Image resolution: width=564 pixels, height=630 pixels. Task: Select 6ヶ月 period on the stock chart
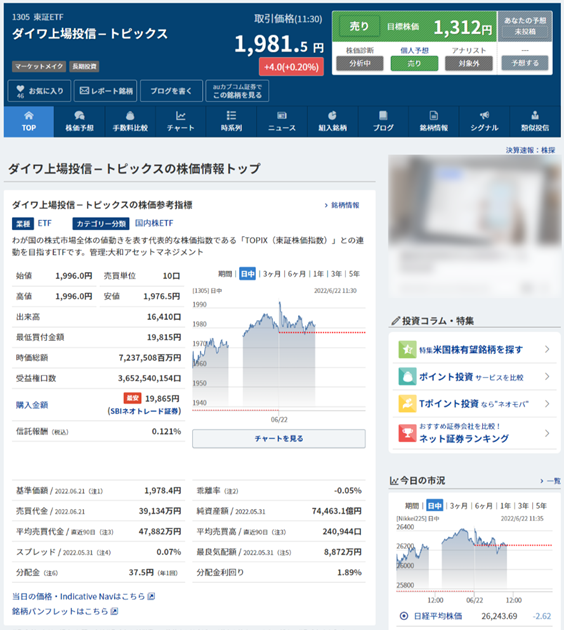pyautogui.click(x=296, y=274)
